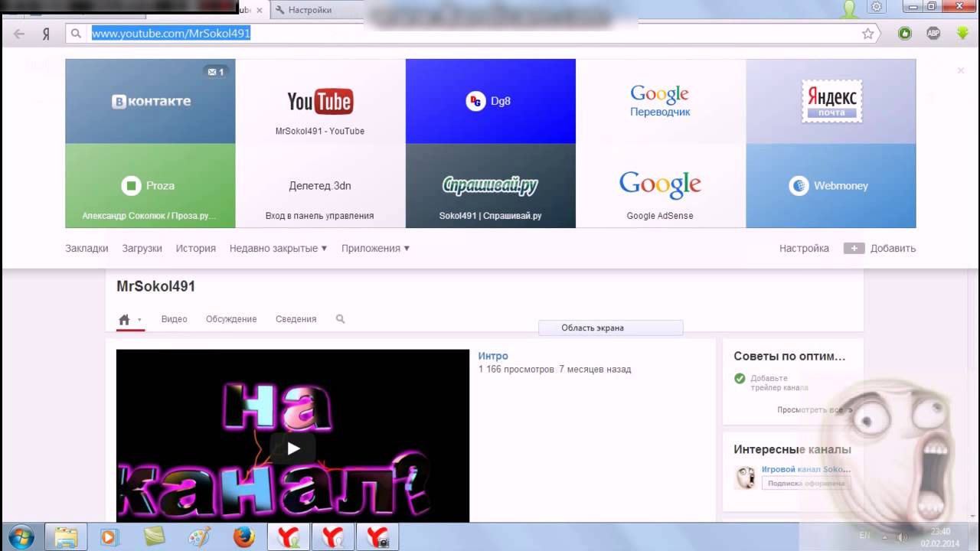The width and height of the screenshot is (980, 551).
Task: Open the Игровой канал Soko... link
Action: coord(805,469)
